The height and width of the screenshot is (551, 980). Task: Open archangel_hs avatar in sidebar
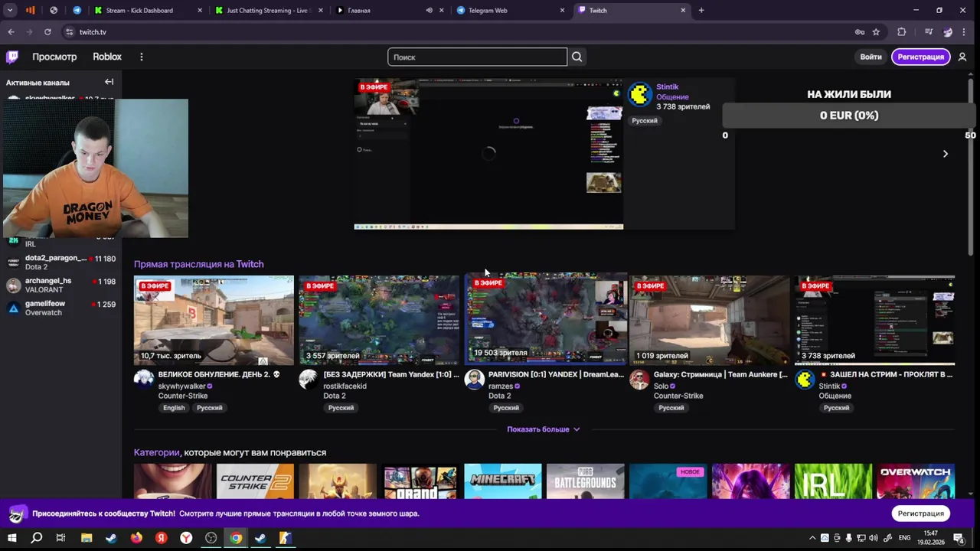(13, 285)
